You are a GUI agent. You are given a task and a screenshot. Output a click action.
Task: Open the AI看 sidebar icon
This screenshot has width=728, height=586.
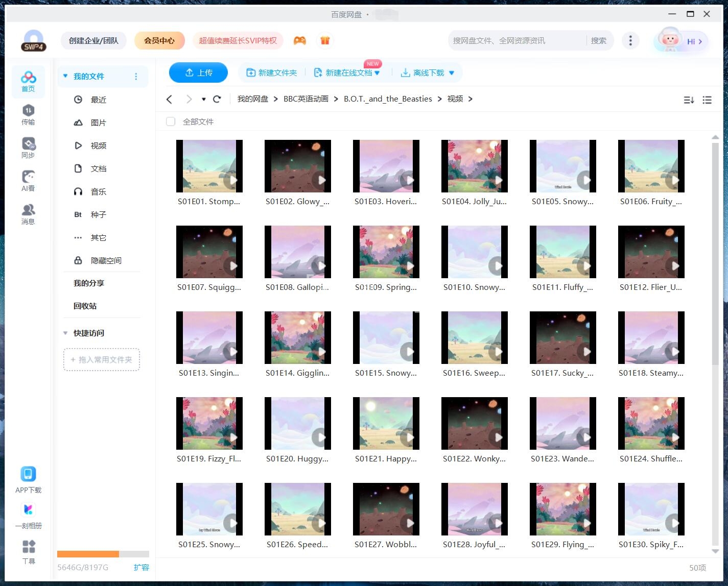pyautogui.click(x=28, y=181)
